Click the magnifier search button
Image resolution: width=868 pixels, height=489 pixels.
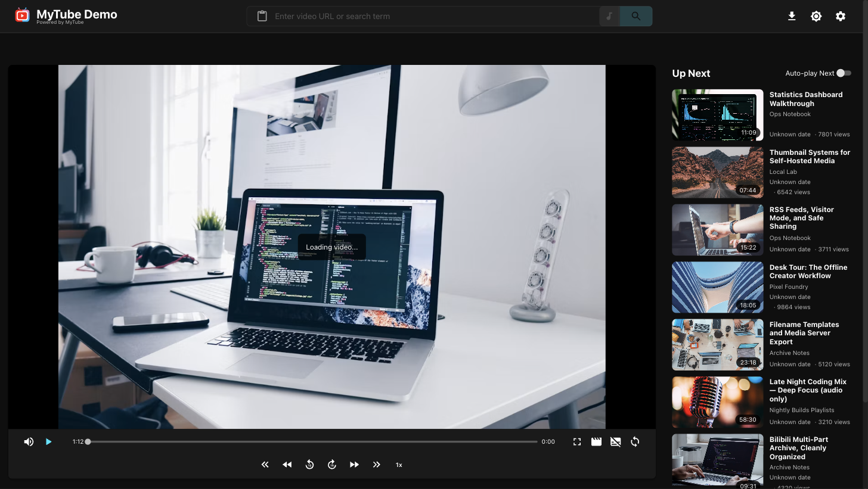(x=636, y=16)
